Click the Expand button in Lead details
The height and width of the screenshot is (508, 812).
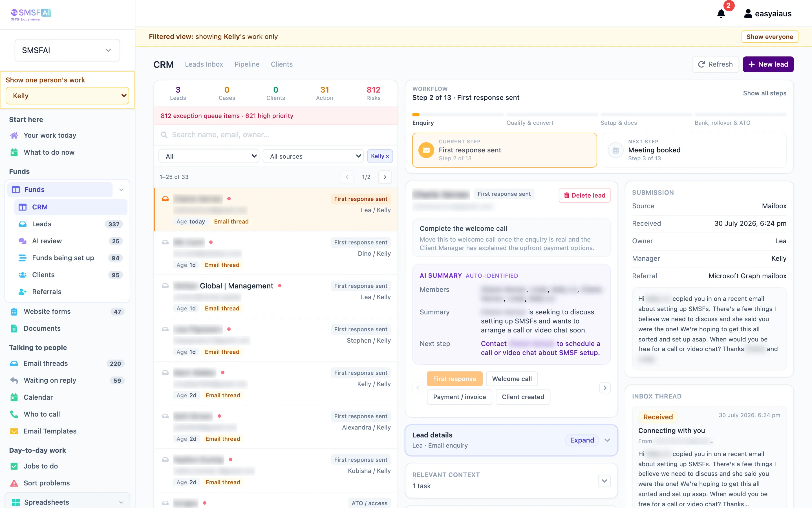point(582,440)
